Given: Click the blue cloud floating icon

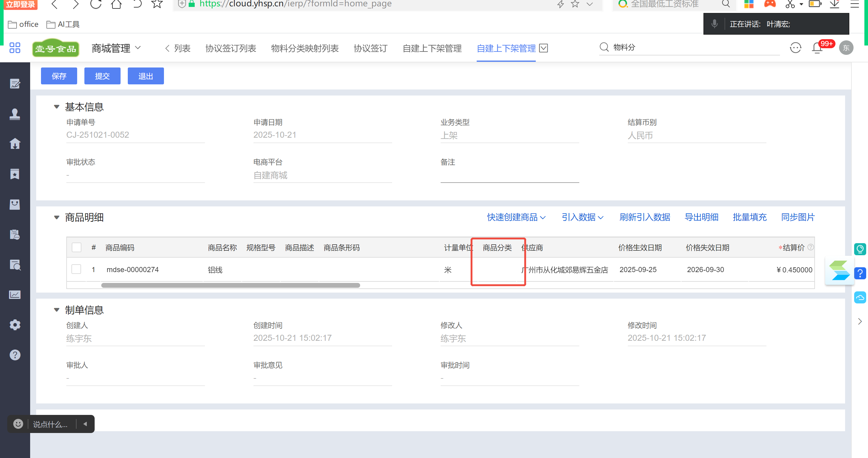Looking at the screenshot, I should coord(860,297).
